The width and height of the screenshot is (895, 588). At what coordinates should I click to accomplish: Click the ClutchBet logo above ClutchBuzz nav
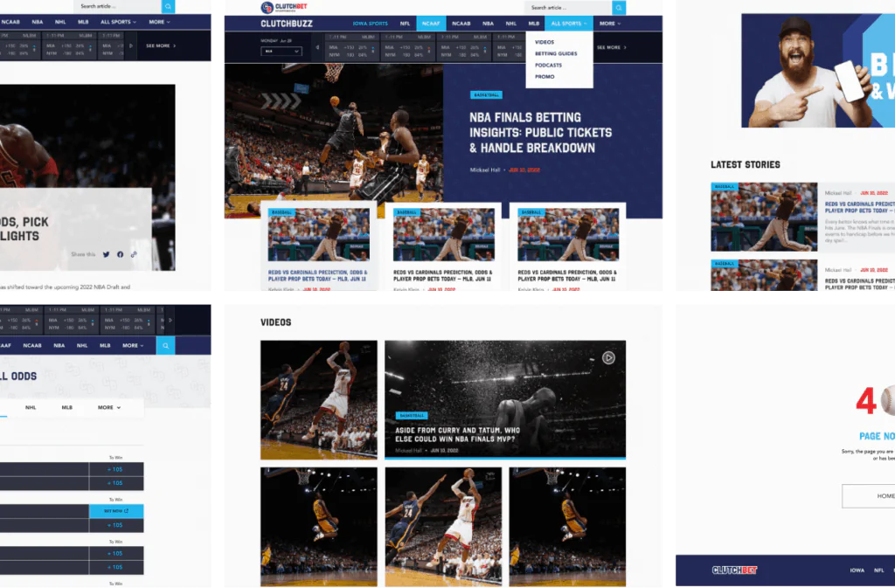click(284, 7)
